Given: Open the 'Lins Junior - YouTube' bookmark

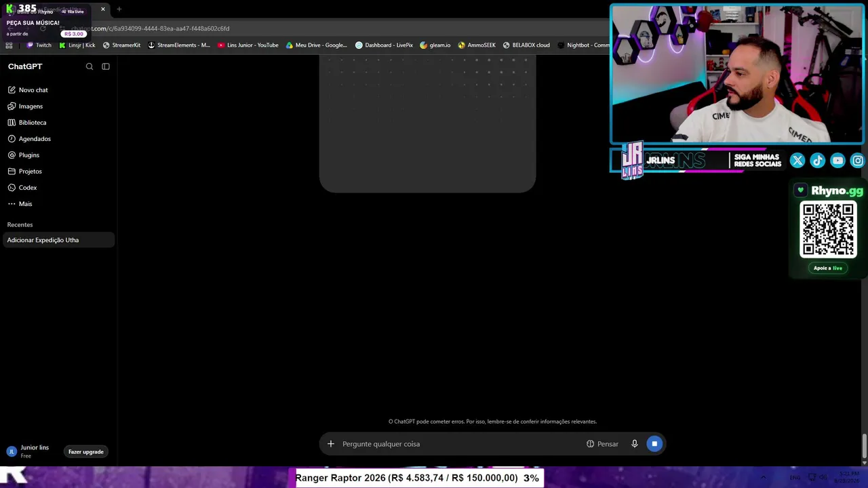Looking at the screenshot, I should click(248, 45).
